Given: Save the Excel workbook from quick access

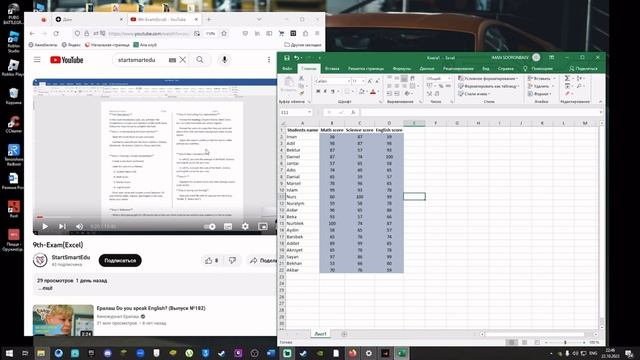Looking at the screenshot, I should pyautogui.click(x=287, y=58).
